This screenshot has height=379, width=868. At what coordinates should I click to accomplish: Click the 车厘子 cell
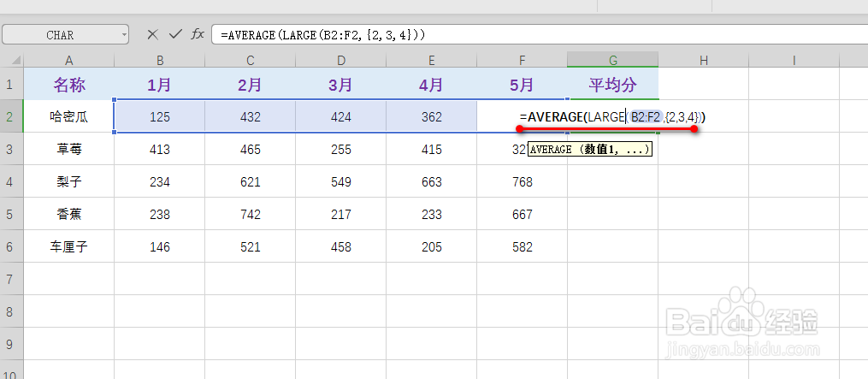68,246
